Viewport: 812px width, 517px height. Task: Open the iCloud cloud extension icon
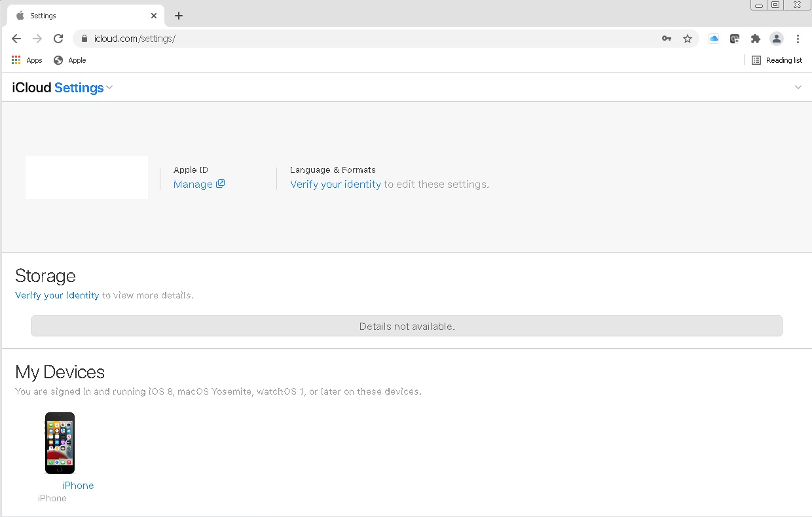(714, 39)
